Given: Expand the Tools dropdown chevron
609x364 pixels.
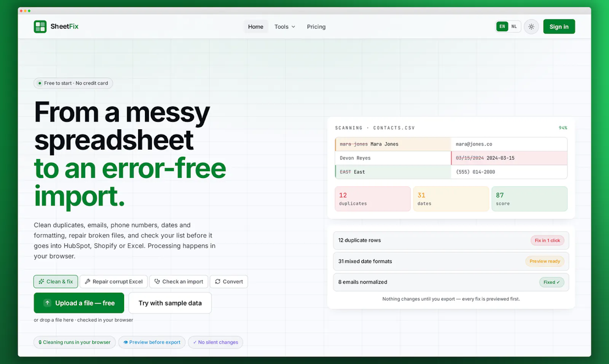Looking at the screenshot, I should click(x=293, y=27).
